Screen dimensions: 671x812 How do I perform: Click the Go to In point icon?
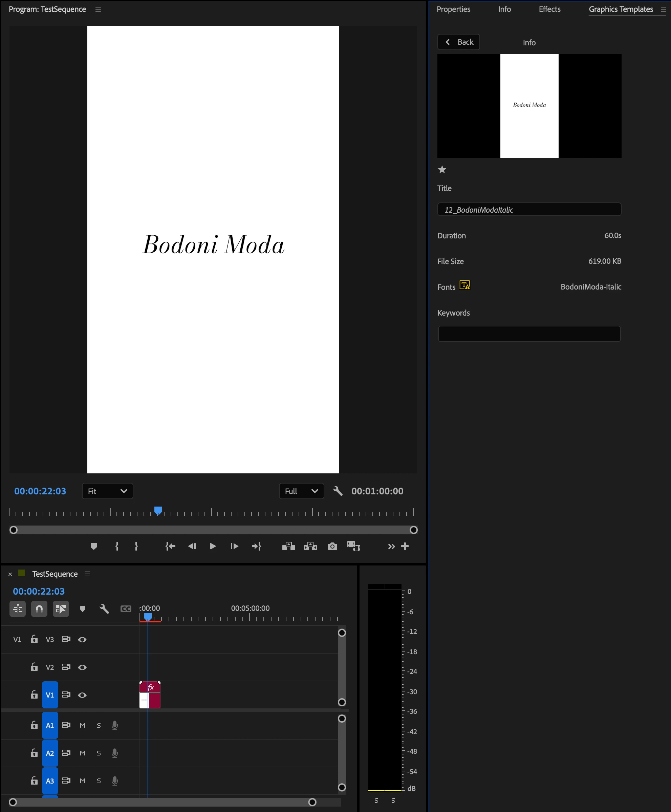click(170, 546)
